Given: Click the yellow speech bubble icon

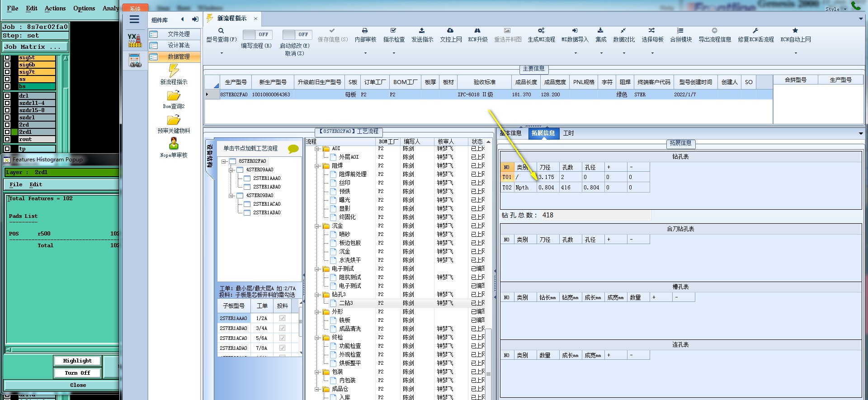Looking at the screenshot, I should coord(293,149).
